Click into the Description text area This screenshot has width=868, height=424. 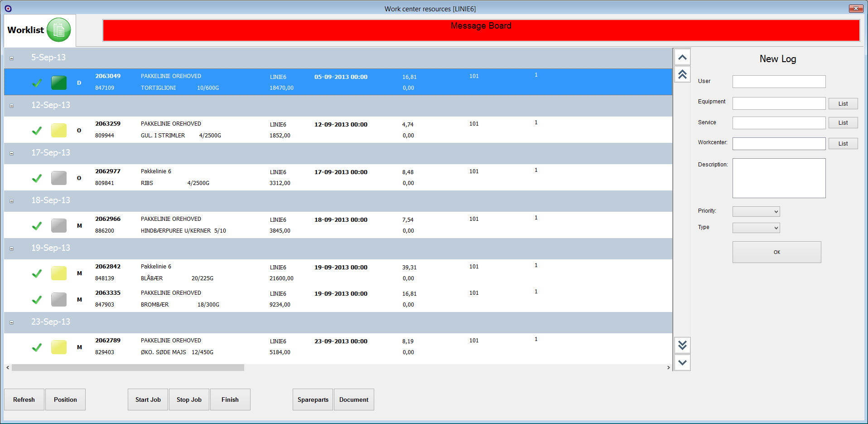(x=779, y=178)
